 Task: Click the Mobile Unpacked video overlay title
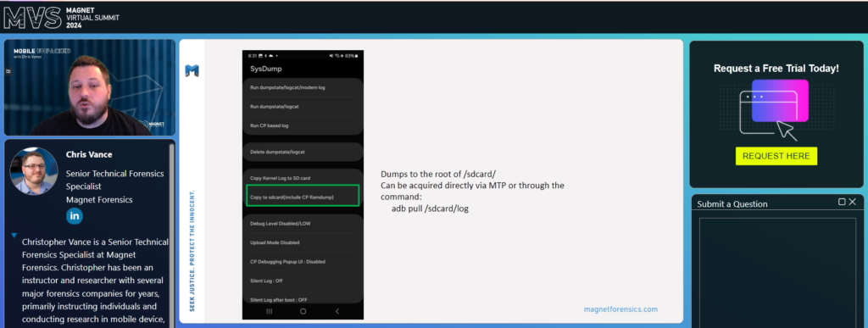[x=42, y=50]
